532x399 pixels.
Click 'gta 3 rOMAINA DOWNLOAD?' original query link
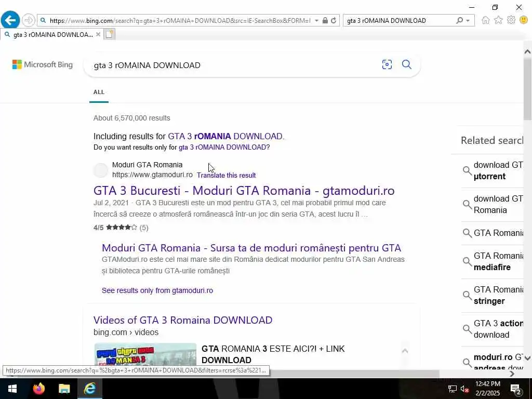(224, 147)
